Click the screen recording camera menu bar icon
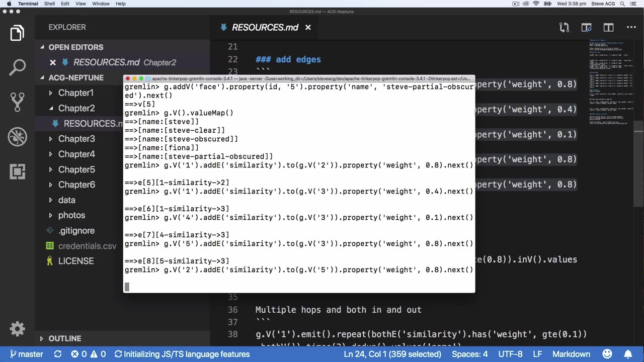This screenshot has width=644, height=362. [x=516, y=4]
